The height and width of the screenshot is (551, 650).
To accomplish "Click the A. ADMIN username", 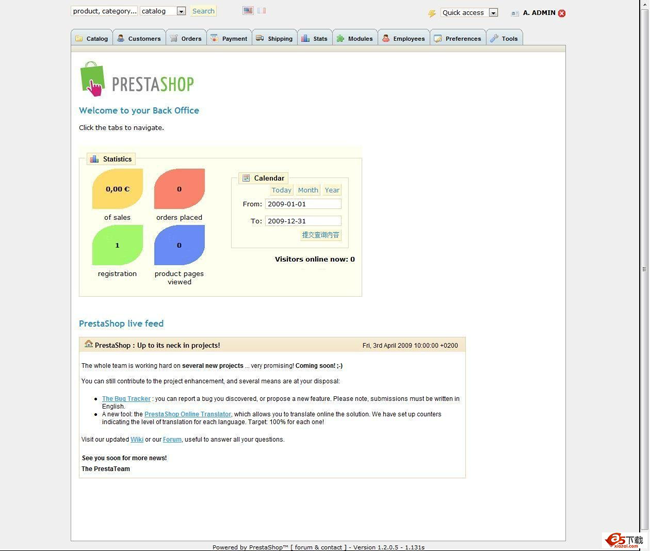I will point(539,13).
